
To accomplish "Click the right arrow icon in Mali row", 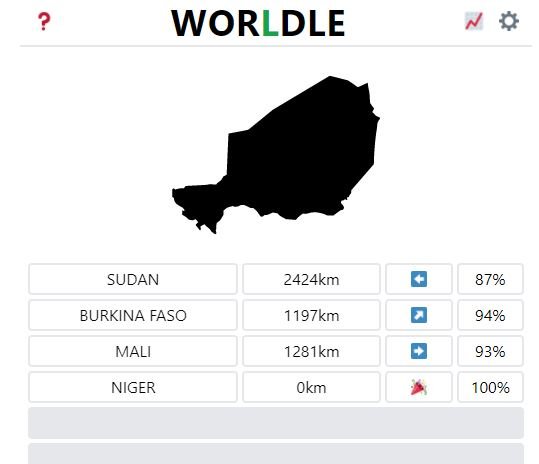I will tap(419, 351).
